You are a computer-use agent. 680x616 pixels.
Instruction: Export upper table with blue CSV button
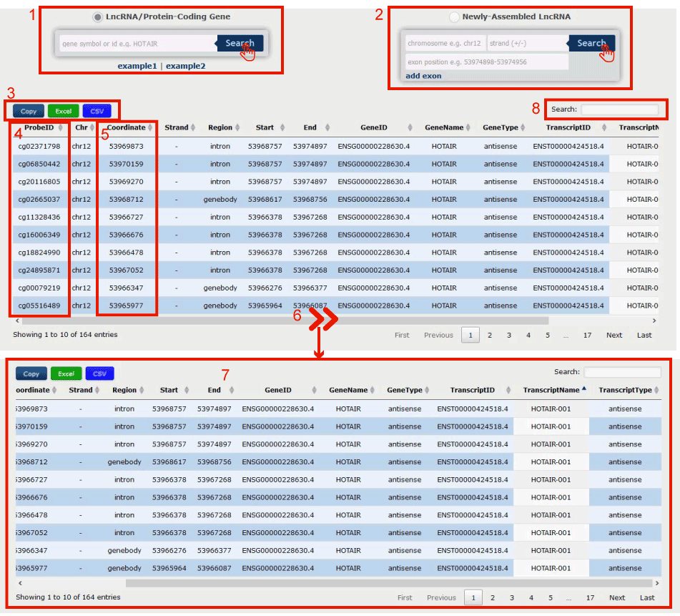[97, 111]
